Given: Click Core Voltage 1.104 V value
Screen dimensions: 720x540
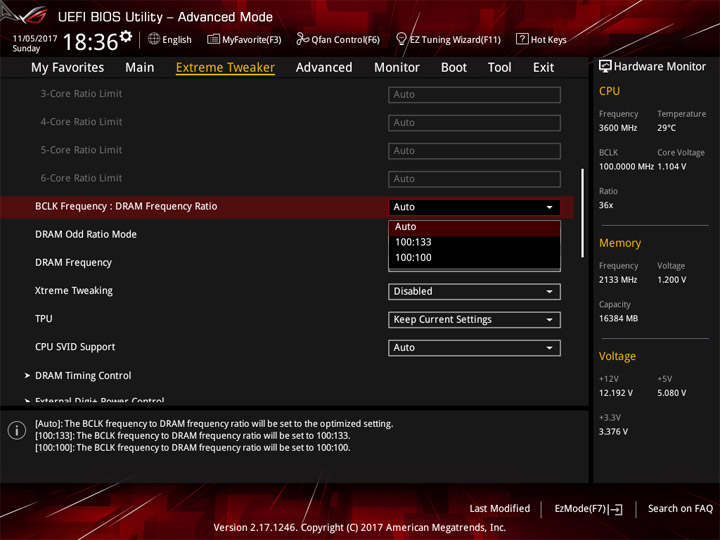Looking at the screenshot, I should click(x=671, y=167).
